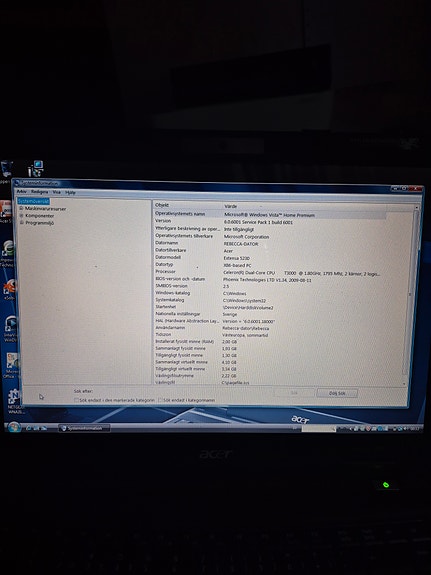Viewport: 431px width, 575px height.
Task: Click the scrollbar up arrow
Action: 416,208
